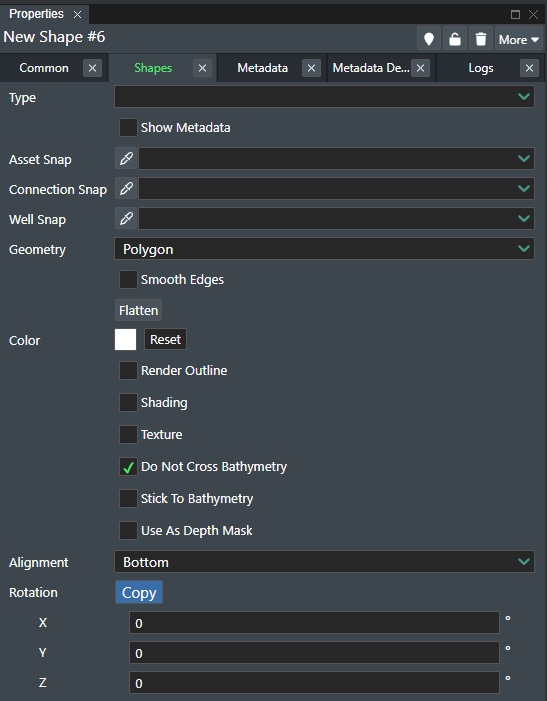
Task: Open the Type dropdown
Action: click(x=324, y=97)
